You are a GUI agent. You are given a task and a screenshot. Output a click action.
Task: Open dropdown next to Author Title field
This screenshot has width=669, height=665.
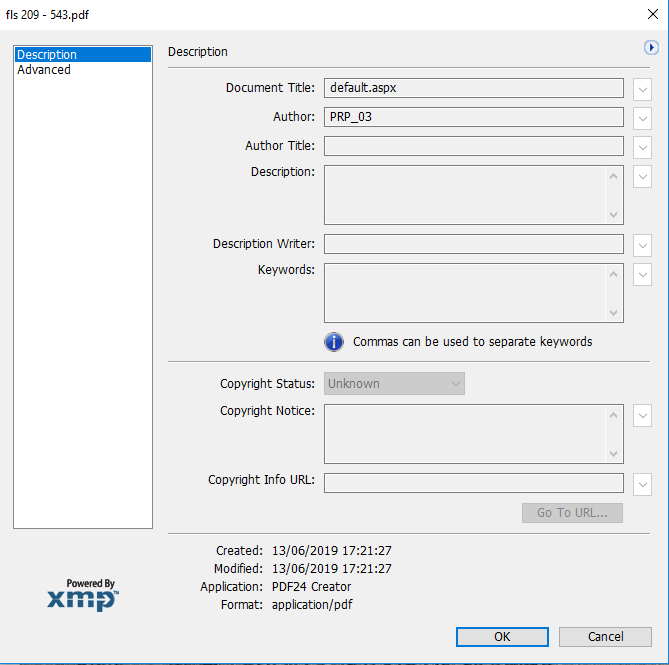(x=642, y=148)
